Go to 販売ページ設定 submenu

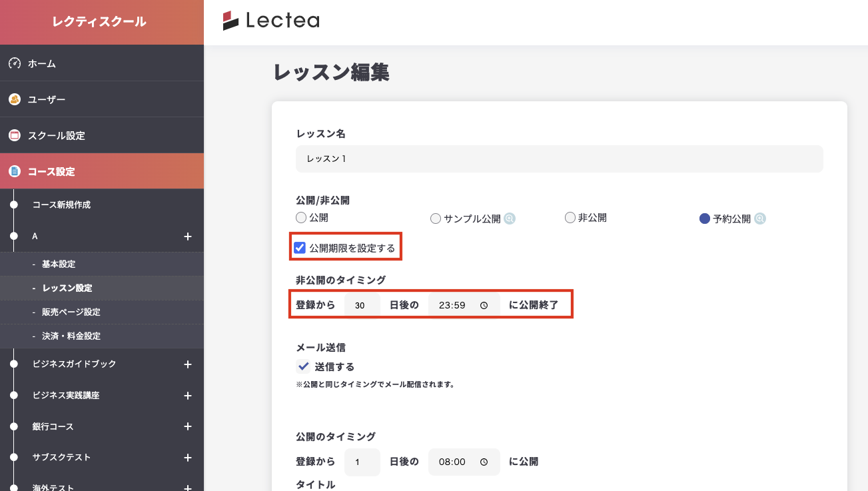point(102,312)
